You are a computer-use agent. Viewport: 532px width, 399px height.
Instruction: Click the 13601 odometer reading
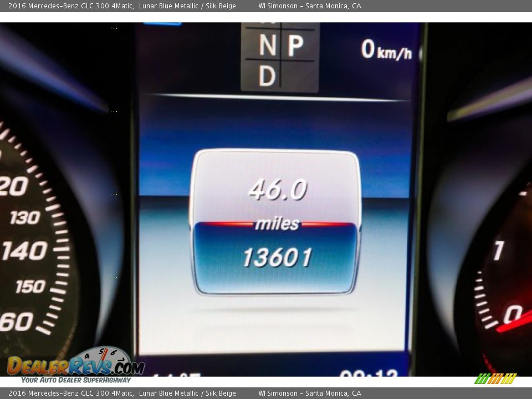(x=277, y=257)
